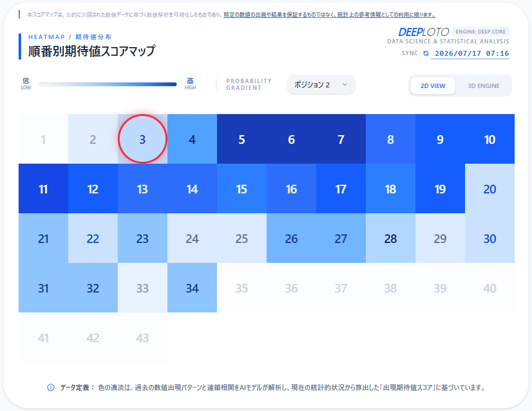This screenshot has height=411, width=532.
Task: Select heatmap cell number 31
Action: [x=43, y=288]
